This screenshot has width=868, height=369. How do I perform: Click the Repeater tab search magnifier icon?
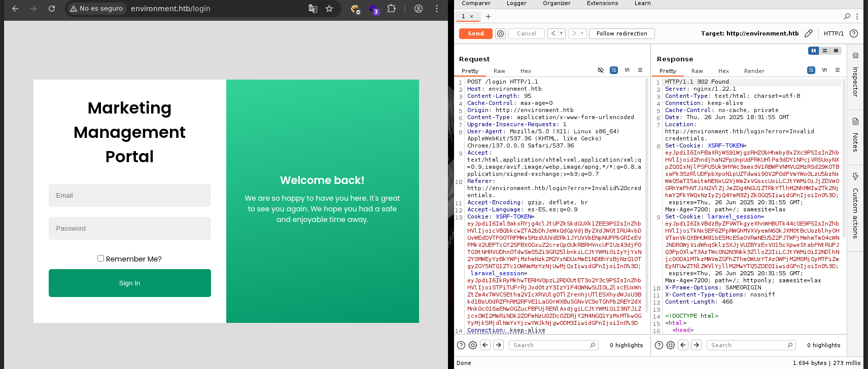847,16
